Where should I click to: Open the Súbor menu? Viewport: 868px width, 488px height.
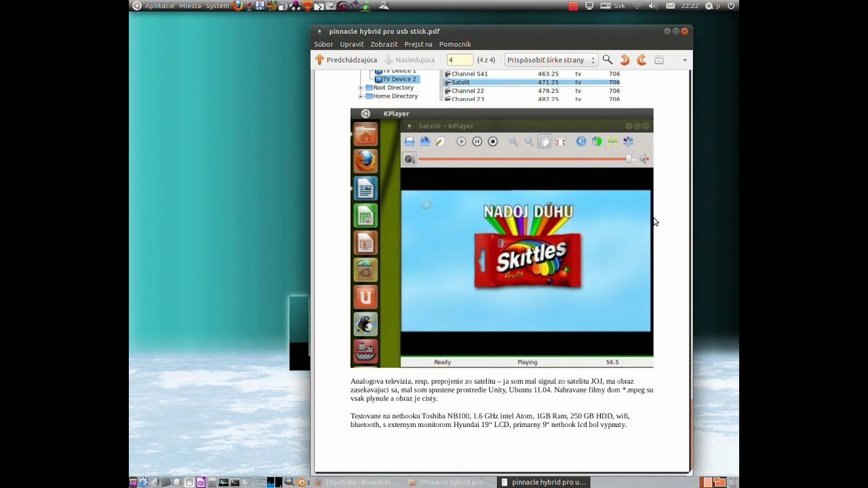pos(323,44)
